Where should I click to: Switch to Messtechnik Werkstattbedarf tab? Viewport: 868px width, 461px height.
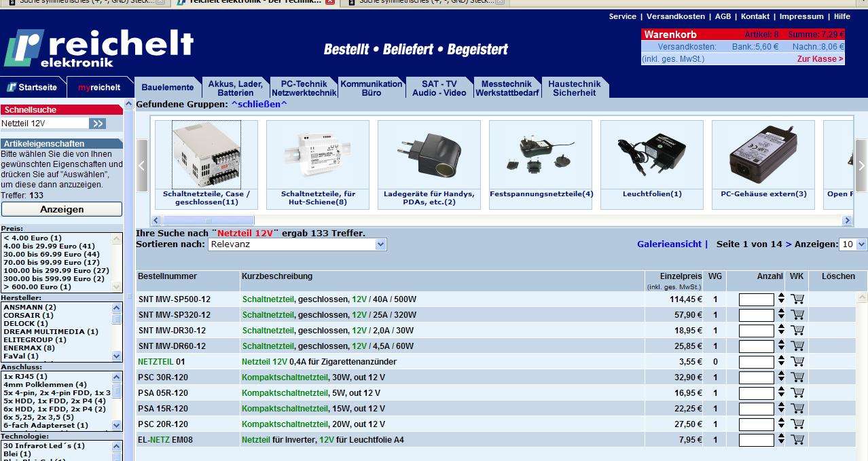[507, 88]
